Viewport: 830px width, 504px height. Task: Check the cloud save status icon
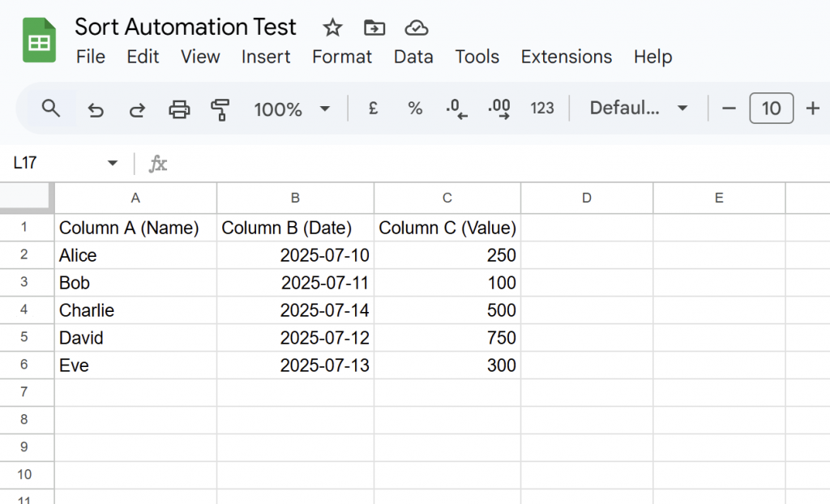coord(416,28)
